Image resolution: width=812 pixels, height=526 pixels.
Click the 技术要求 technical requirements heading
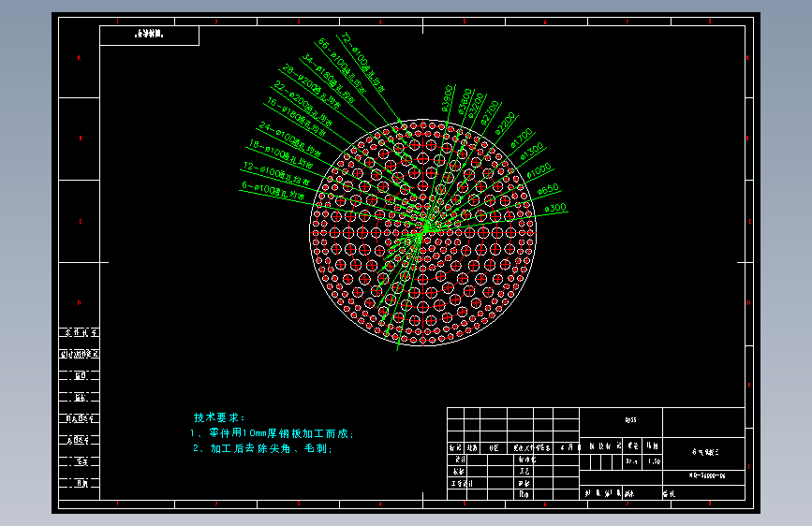pos(219,417)
